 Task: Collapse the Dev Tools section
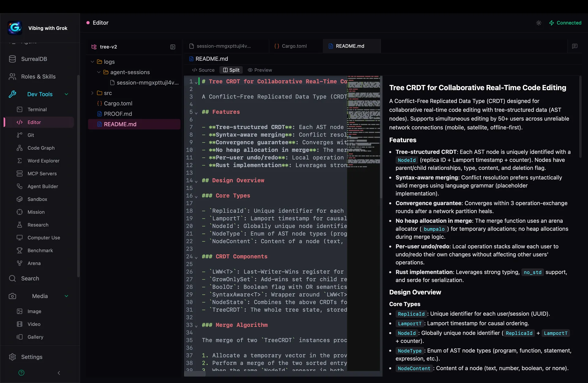point(66,94)
